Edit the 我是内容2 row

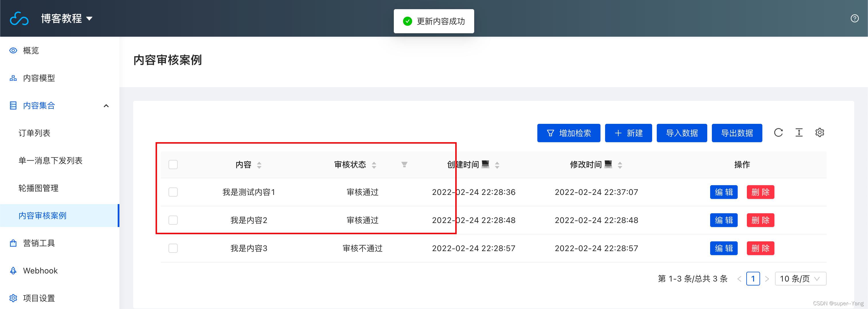pyautogui.click(x=724, y=220)
